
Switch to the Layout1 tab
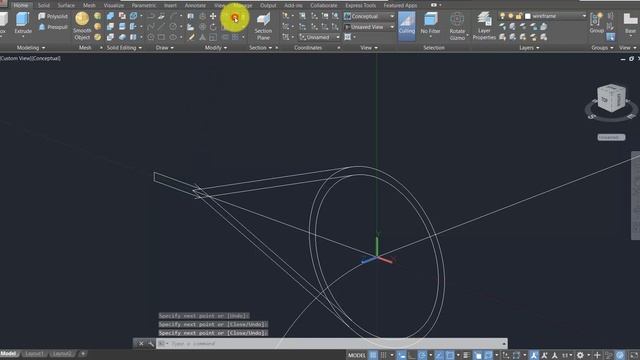tap(34, 354)
